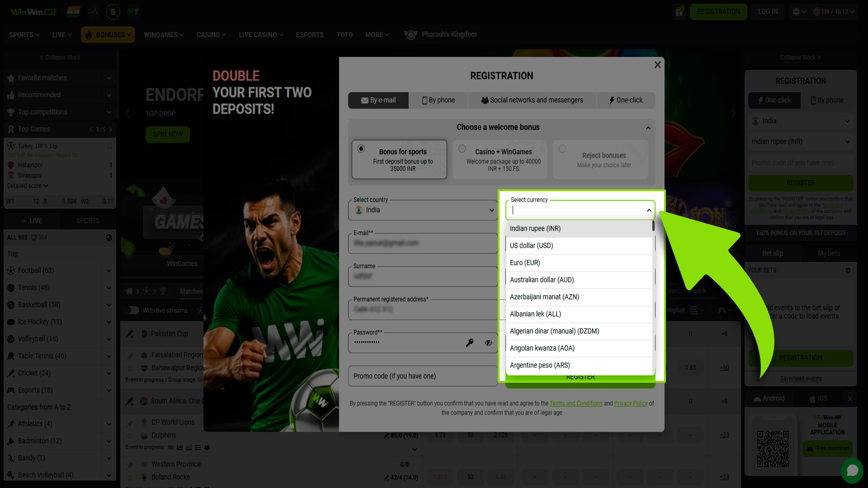Select Social networks and messengers tab

coord(532,100)
